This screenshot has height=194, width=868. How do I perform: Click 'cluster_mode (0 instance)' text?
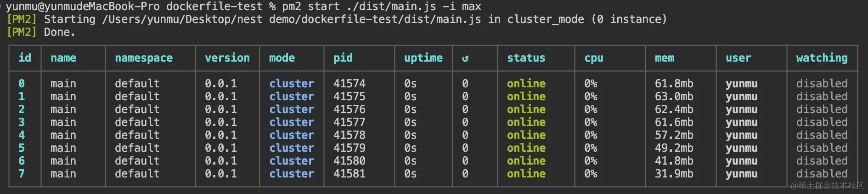coord(587,20)
